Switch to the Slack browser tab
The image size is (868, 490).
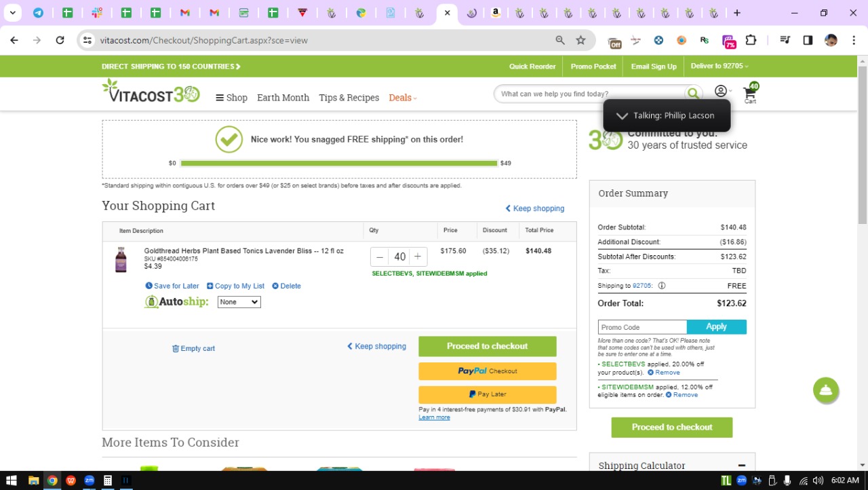point(97,13)
